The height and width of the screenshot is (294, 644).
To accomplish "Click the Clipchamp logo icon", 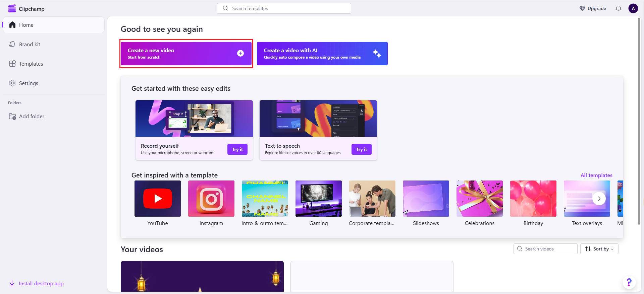I will tap(12, 8).
